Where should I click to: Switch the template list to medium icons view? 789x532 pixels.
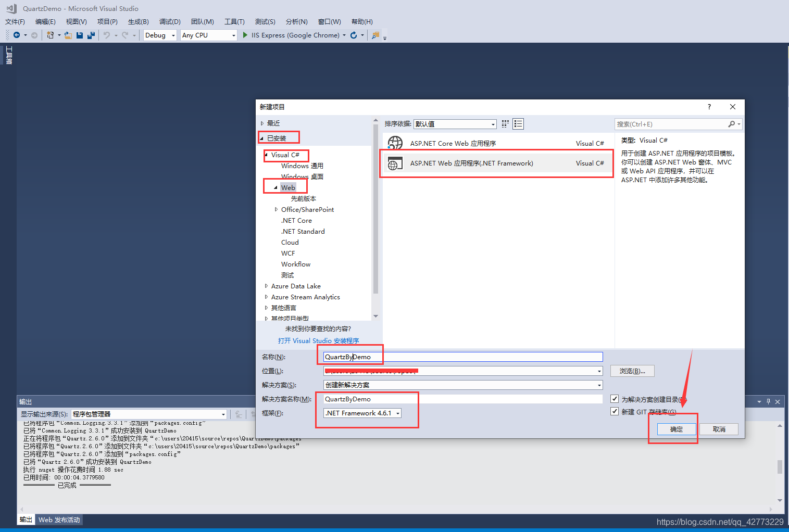coord(518,124)
